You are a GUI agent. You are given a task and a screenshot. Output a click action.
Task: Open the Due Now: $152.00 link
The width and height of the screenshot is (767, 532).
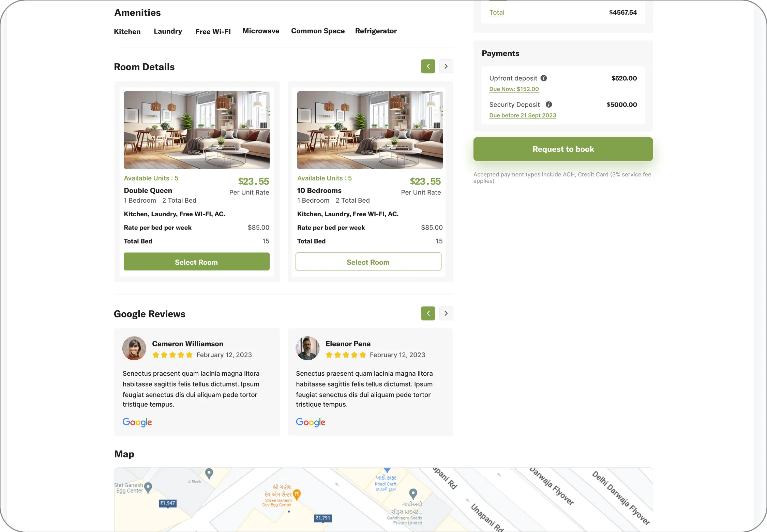tap(514, 89)
